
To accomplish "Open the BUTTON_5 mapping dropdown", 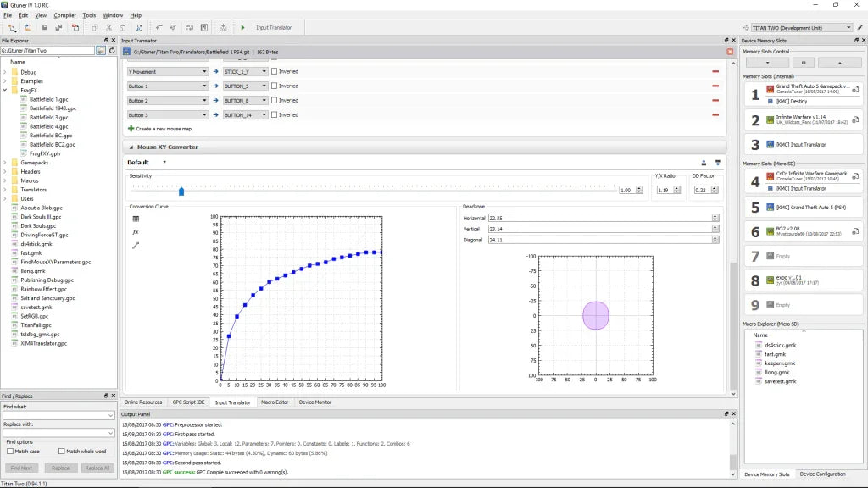I will 264,86.
